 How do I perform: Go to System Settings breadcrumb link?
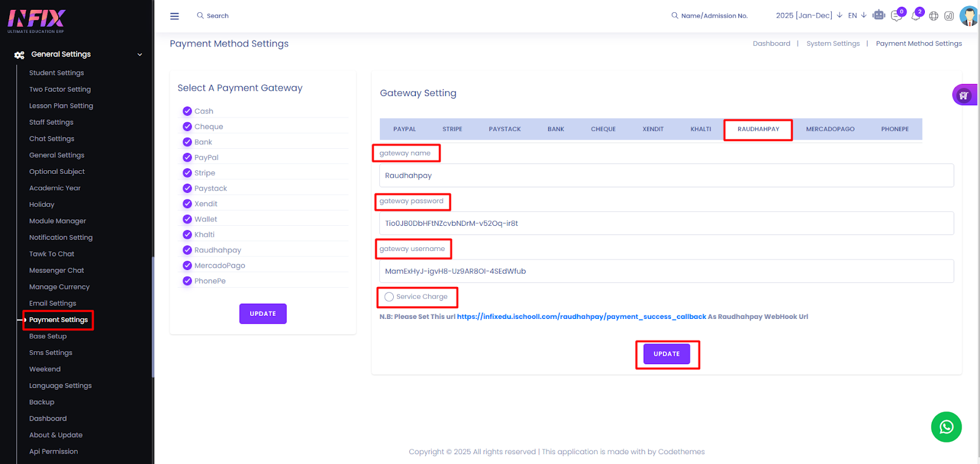coord(833,43)
